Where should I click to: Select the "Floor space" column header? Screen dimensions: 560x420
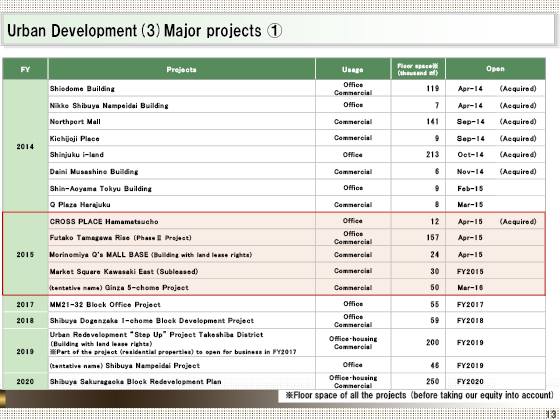[x=418, y=69]
